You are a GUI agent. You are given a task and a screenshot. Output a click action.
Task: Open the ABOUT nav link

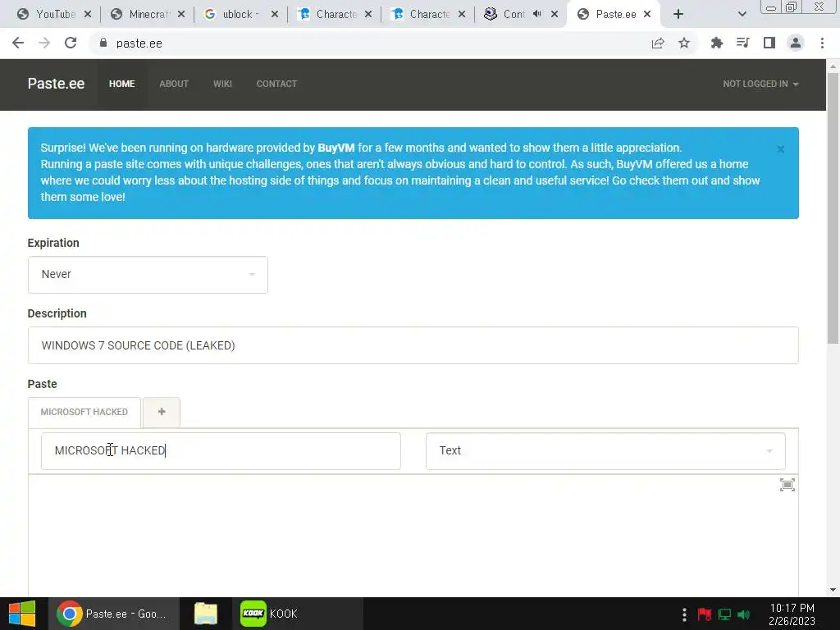(174, 84)
